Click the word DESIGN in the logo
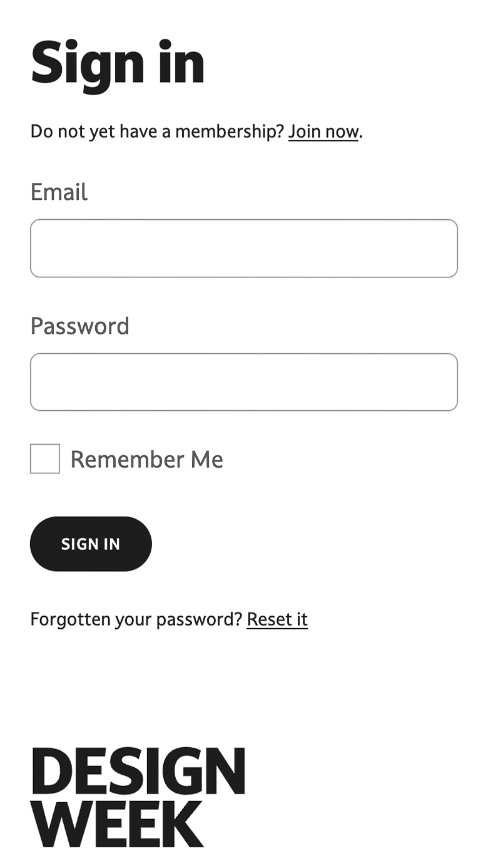Viewport: 488px width, 868px height. [x=138, y=772]
